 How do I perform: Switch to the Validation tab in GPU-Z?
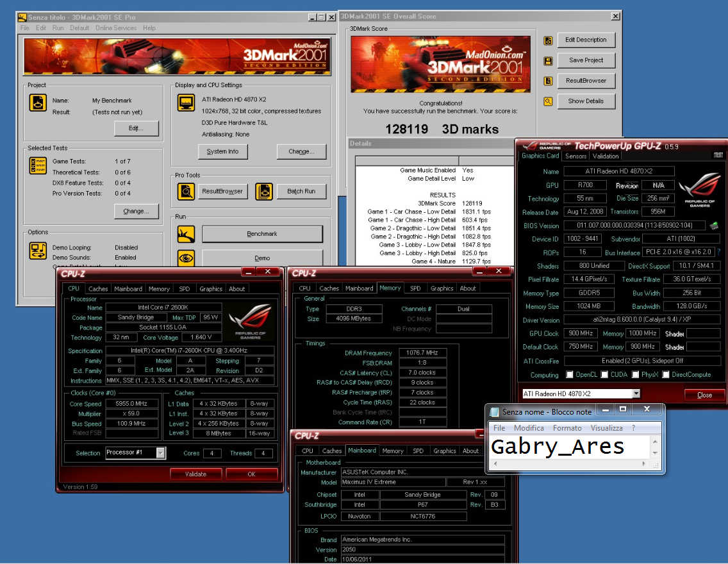(606, 156)
